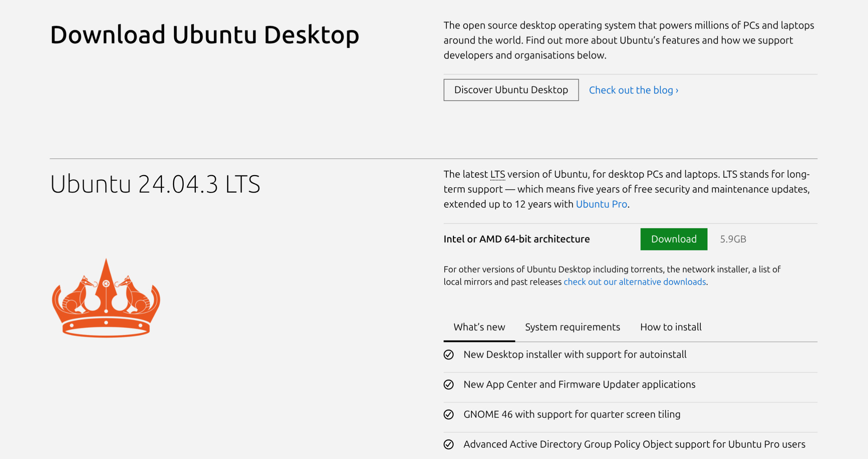The image size is (868, 459).
Task: Open the Check out the blog link
Action: click(x=633, y=90)
